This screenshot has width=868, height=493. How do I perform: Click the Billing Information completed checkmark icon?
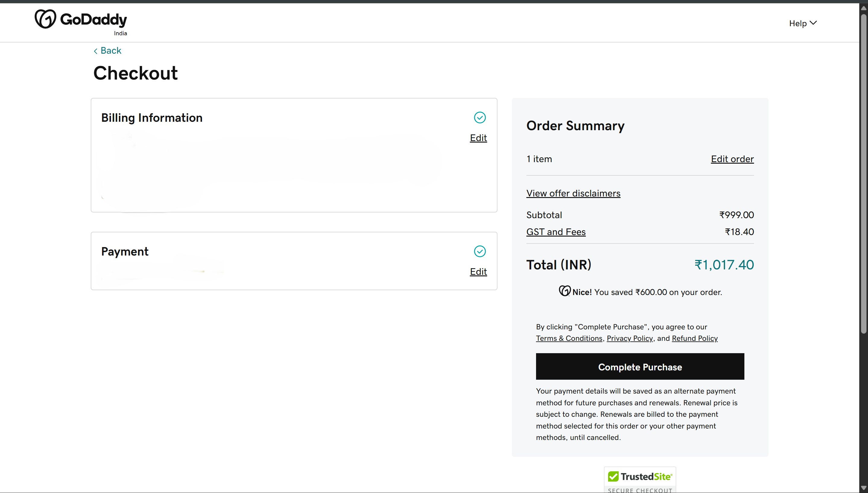pos(480,117)
